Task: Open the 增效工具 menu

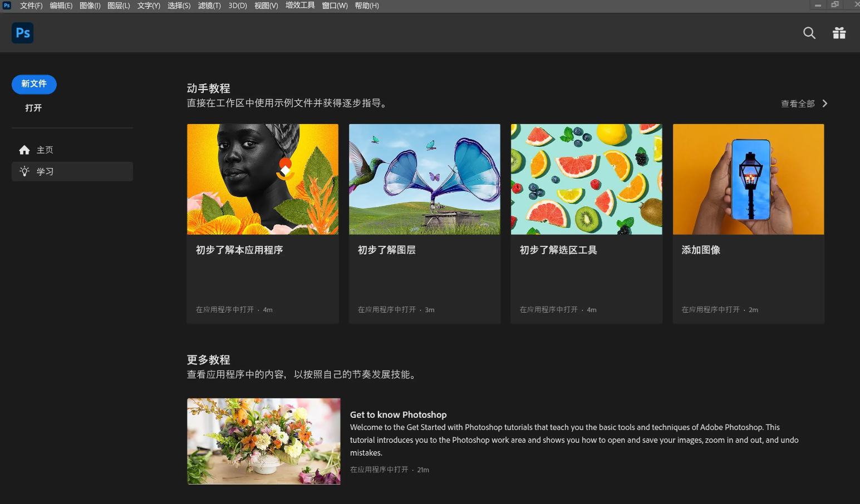Action: (x=300, y=6)
